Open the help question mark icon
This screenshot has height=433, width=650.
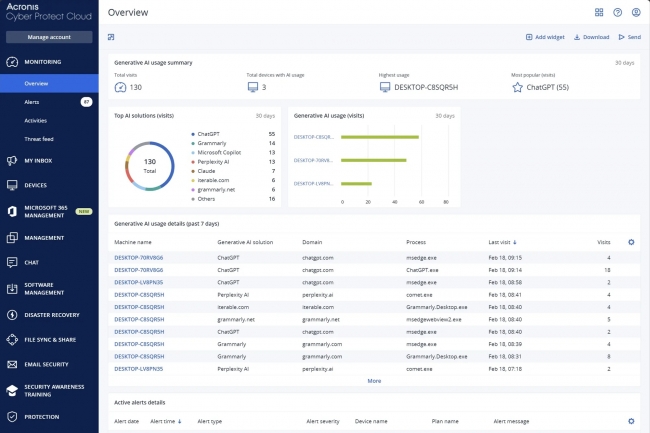click(x=617, y=12)
